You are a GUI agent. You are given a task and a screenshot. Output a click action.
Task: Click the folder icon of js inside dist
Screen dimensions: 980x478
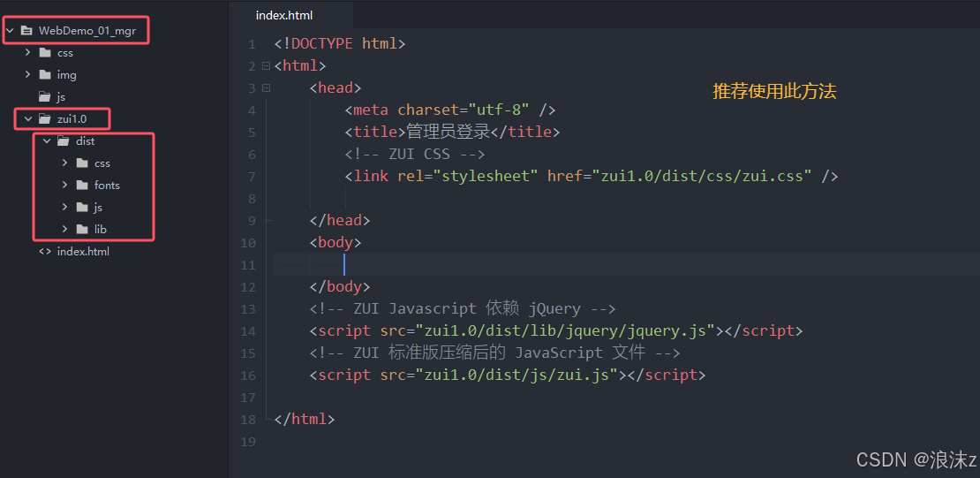82,207
